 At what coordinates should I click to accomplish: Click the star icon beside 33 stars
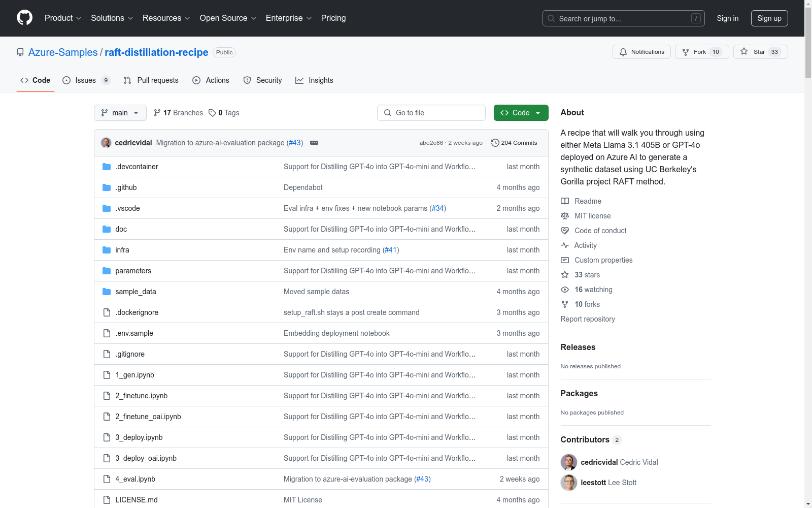[565, 275]
